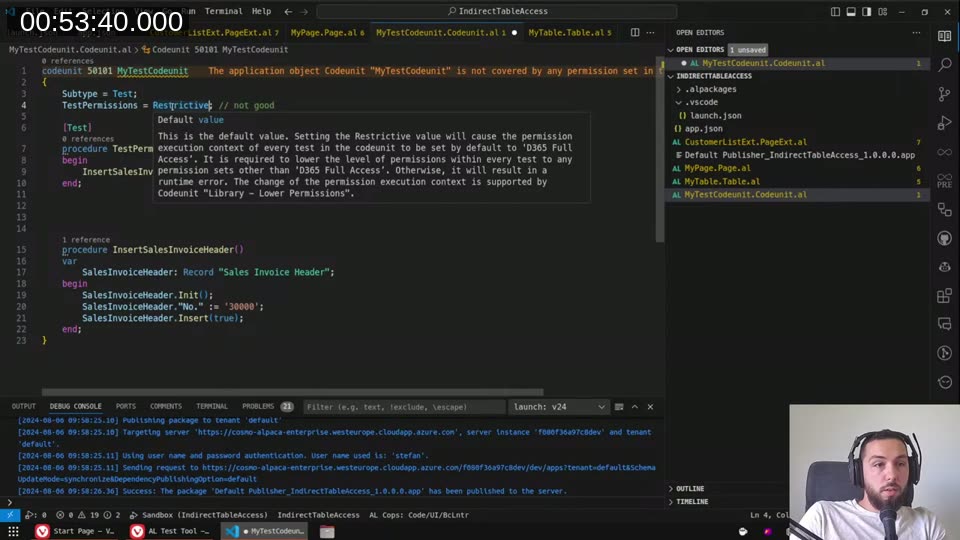
Task: Open Start Page taskbar window
Action: click(75, 531)
